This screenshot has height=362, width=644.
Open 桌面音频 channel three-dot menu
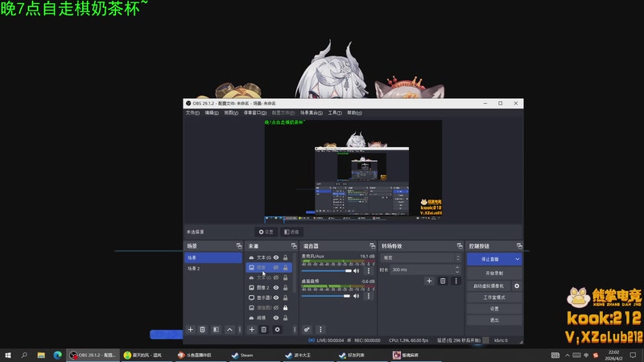coord(369,296)
